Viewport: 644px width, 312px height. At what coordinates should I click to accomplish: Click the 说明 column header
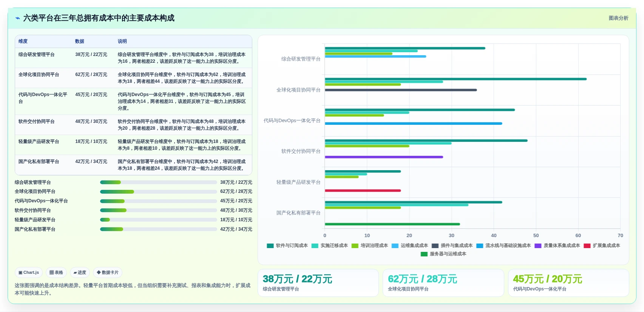(x=122, y=42)
